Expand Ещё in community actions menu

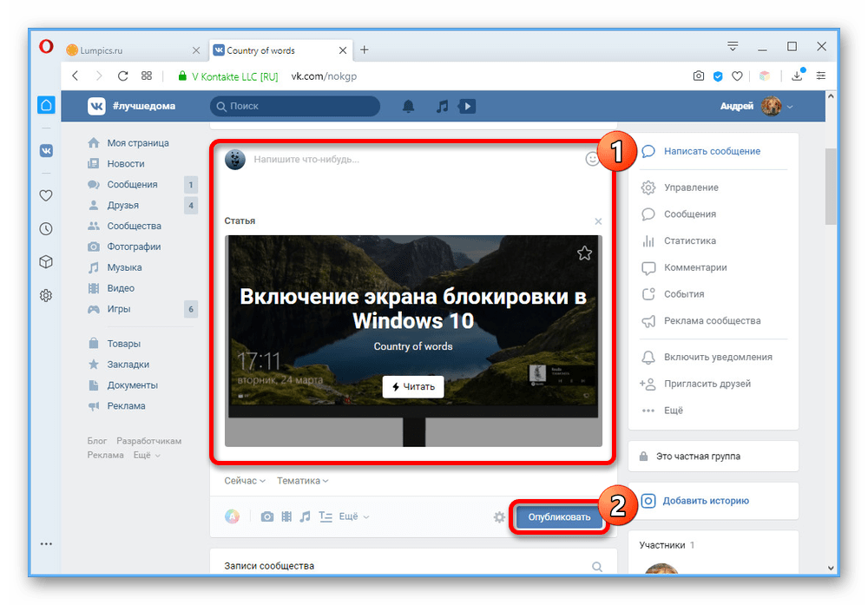pyautogui.click(x=674, y=411)
